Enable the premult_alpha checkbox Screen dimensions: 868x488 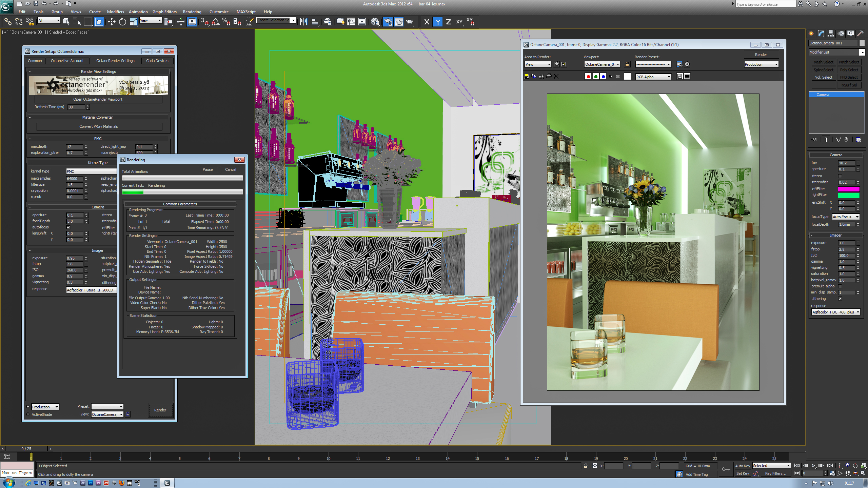coord(840,286)
